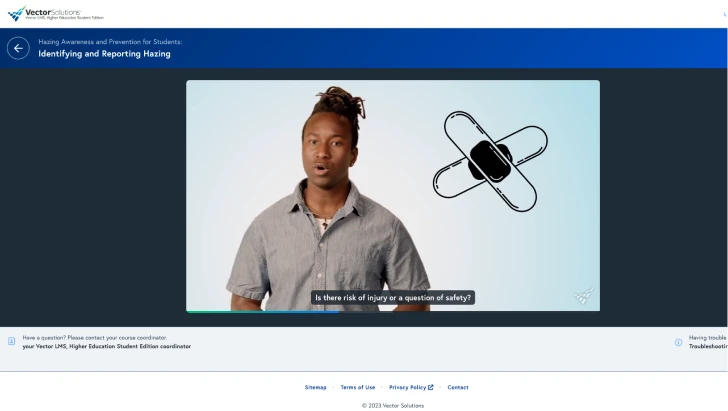This screenshot has height=411, width=728.
Task: Click the Identifying and Reporting Hazing title
Action: point(104,54)
